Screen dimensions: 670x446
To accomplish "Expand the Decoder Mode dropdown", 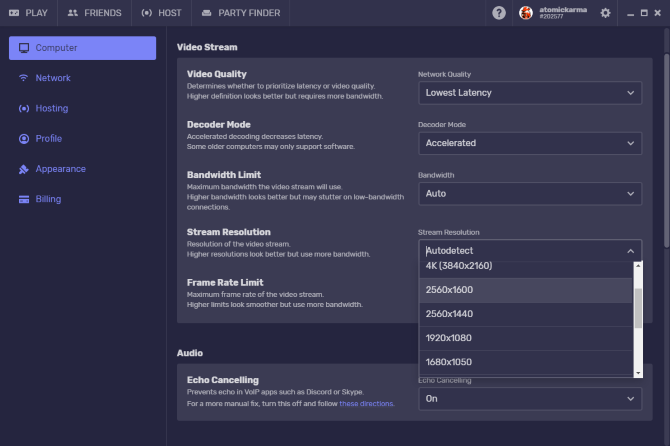I will click(529, 143).
